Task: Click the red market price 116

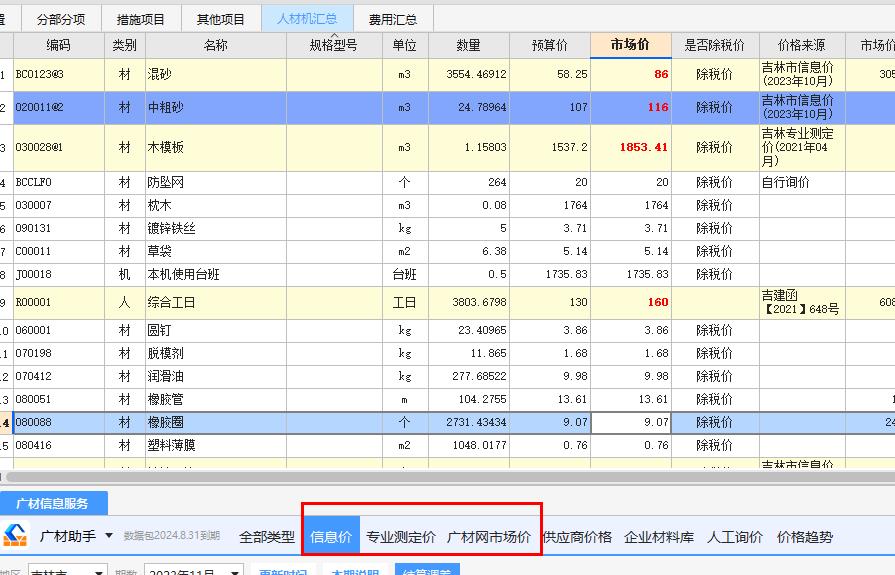Action: coord(631,107)
